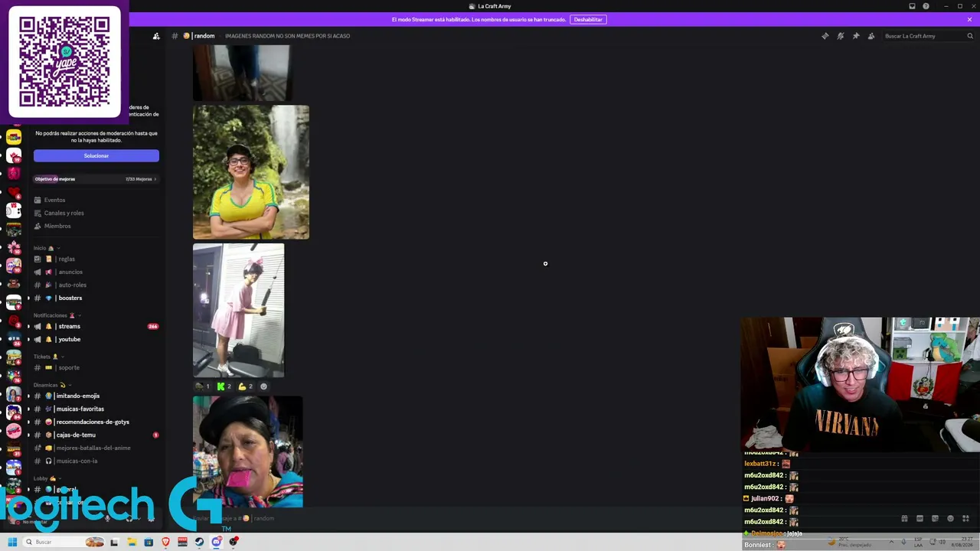
Task: Click the random channel name in header
Action: [204, 36]
